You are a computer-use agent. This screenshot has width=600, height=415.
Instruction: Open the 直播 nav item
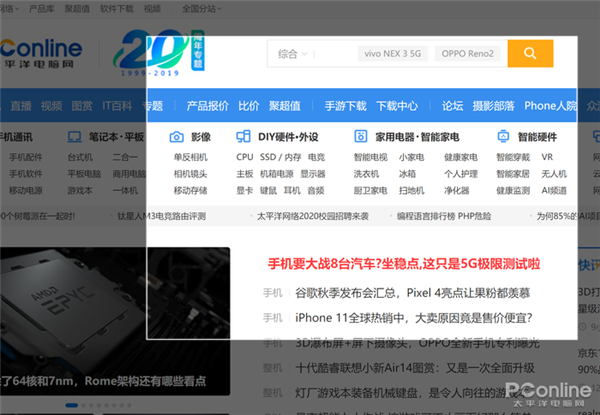[x=21, y=106]
